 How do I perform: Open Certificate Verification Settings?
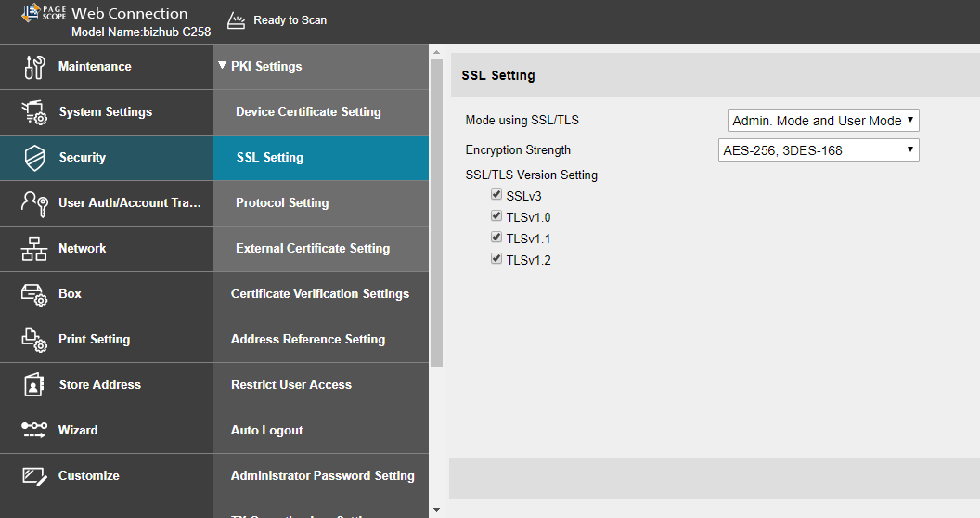tap(320, 294)
